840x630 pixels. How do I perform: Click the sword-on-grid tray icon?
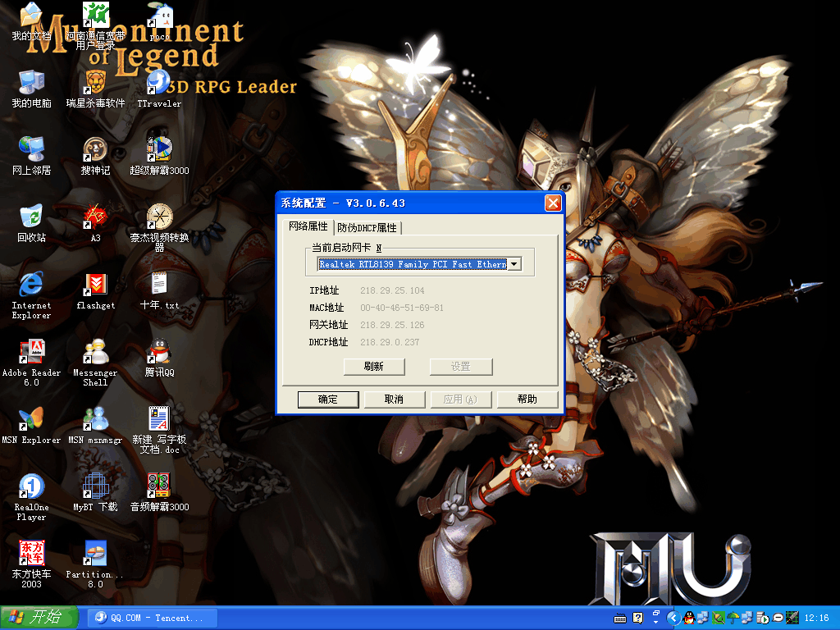(x=792, y=619)
